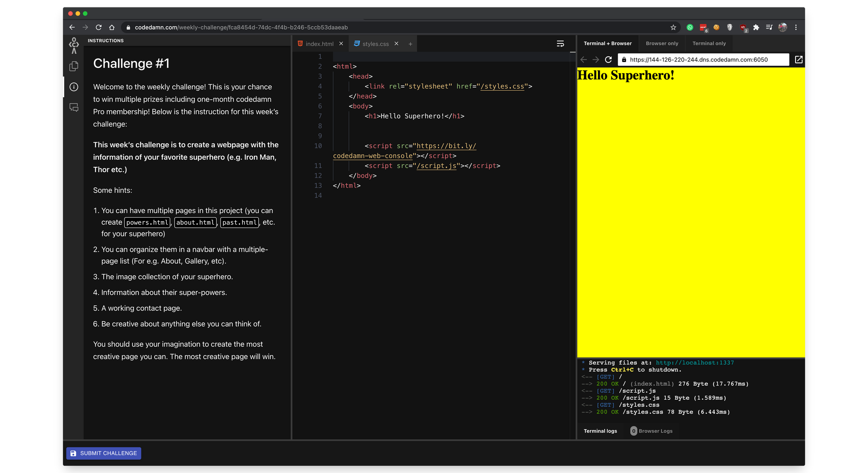Screen dimensions: 868x473
Task: Click the 'A working contact page.' hint
Action: click(141, 308)
